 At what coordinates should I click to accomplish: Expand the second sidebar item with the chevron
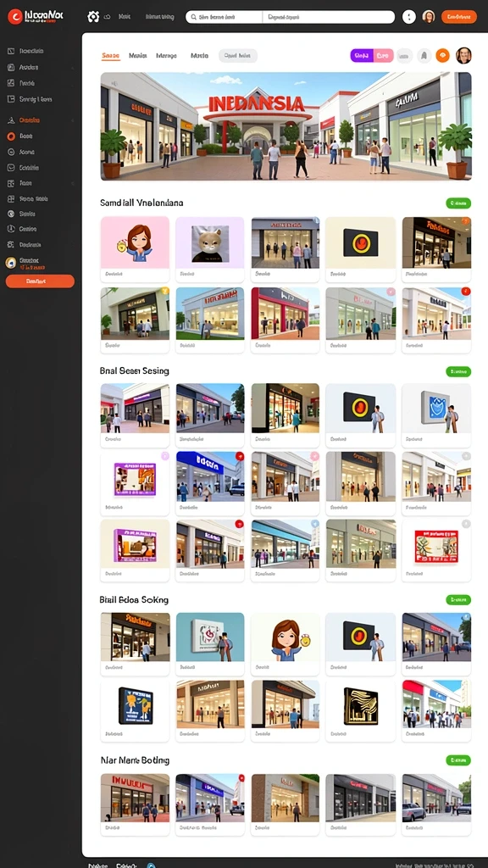pos(41,67)
